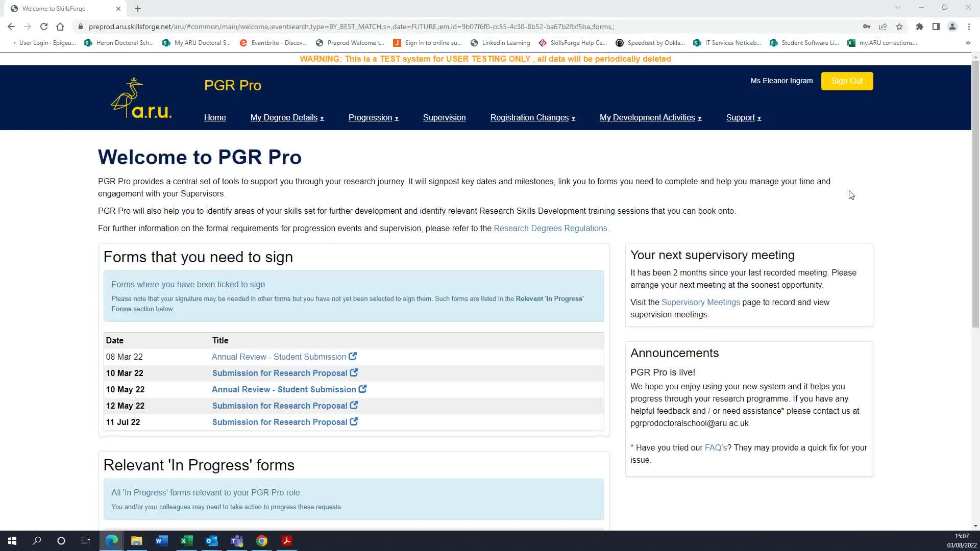The height and width of the screenshot is (551, 980).
Task: Click scrollbar down arrow at page bottom
Action: [x=975, y=526]
